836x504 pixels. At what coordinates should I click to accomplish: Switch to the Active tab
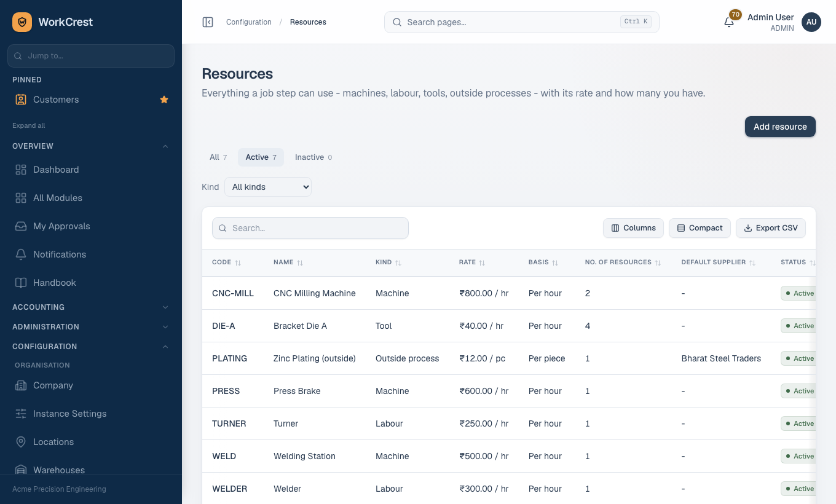[x=261, y=157]
